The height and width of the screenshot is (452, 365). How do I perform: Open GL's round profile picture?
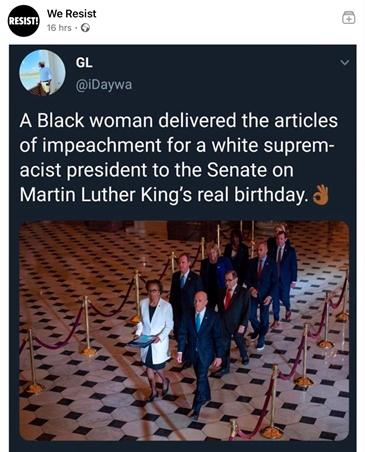tap(42, 73)
